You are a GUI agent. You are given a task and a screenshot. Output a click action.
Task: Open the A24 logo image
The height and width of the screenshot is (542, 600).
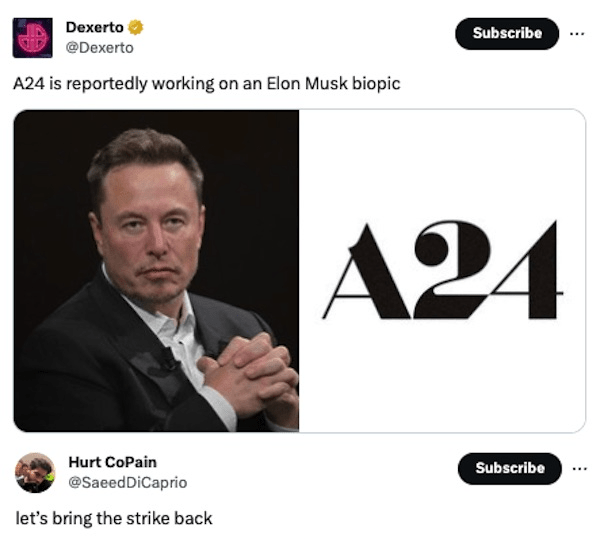(x=442, y=270)
